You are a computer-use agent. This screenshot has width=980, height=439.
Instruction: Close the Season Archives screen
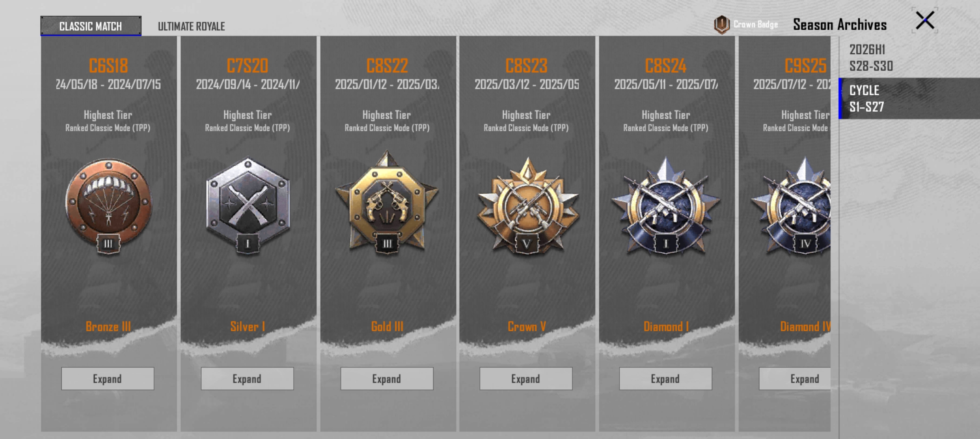pyautogui.click(x=925, y=20)
